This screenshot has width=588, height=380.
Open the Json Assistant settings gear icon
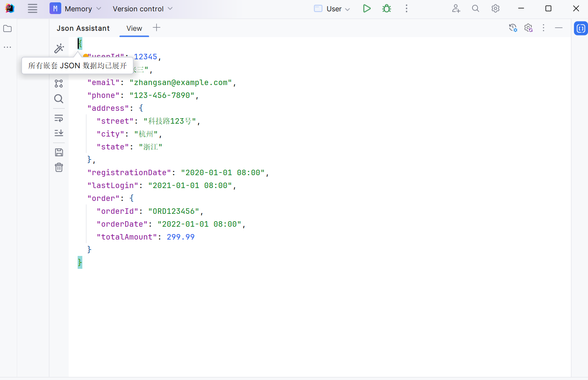528,28
